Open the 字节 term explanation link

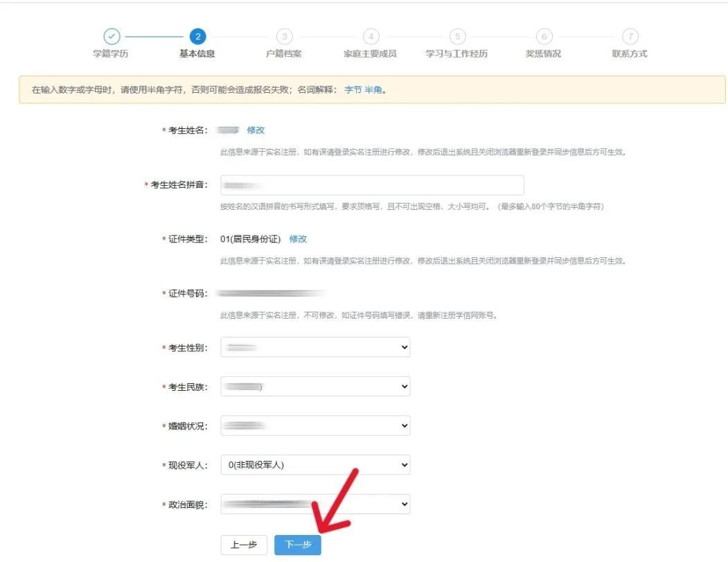tap(353, 90)
